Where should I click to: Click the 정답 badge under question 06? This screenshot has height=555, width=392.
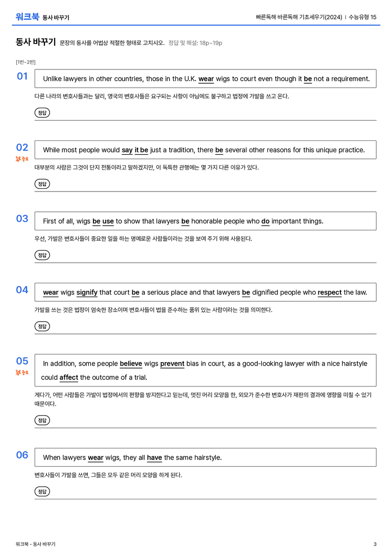(42, 491)
